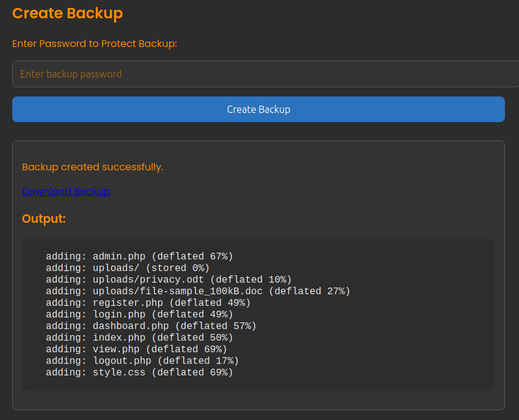The height and width of the screenshot is (420, 519).
Task: Click the 'Backup created successfully' message
Action: (x=93, y=167)
